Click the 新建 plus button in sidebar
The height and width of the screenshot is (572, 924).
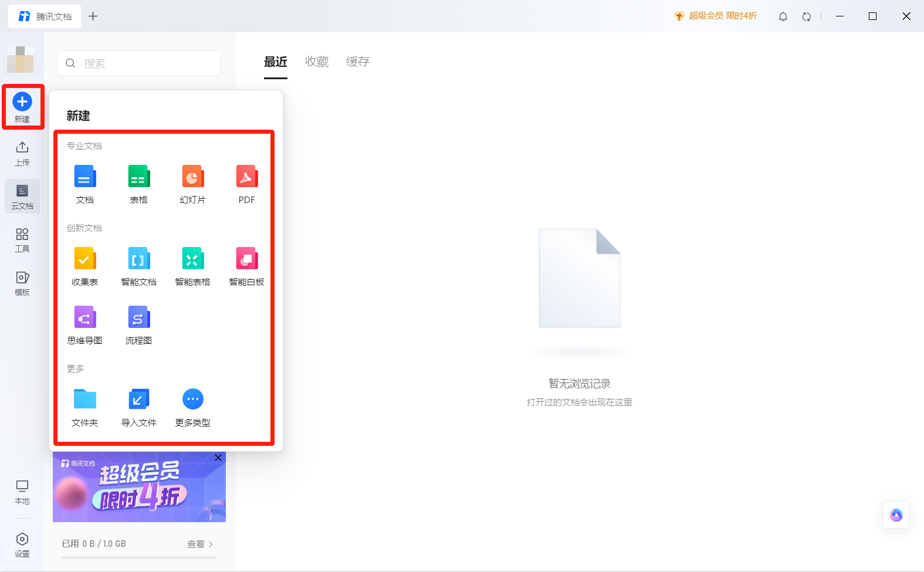click(x=22, y=107)
